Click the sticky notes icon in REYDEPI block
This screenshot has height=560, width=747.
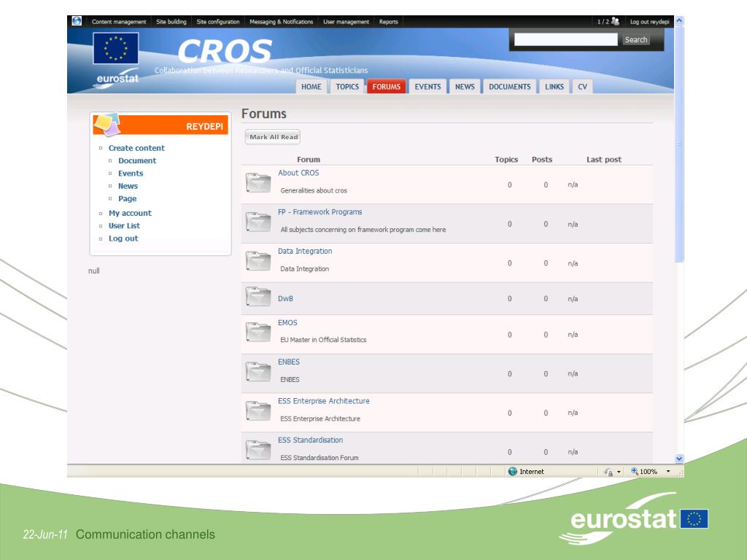(x=107, y=124)
